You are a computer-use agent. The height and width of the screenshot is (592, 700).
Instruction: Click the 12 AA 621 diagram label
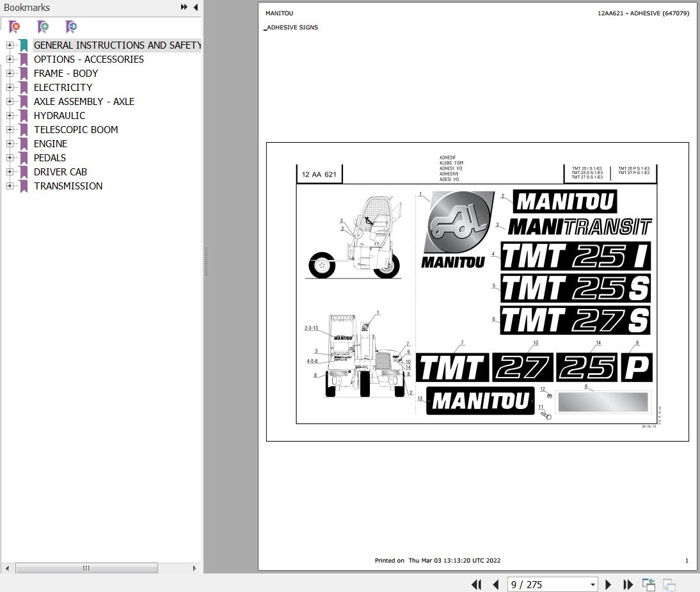pos(319,175)
